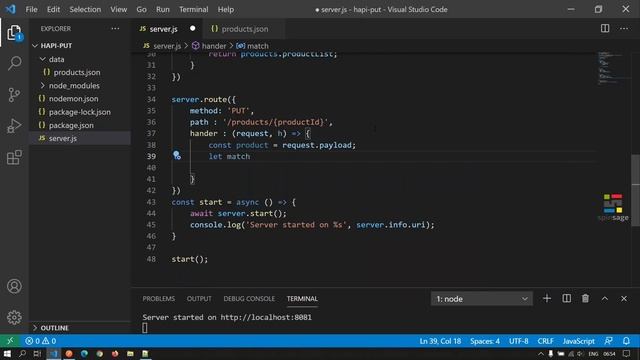Image resolution: width=640 pixels, height=360 pixels.
Task: Open the Help menu
Action: (x=226, y=9)
